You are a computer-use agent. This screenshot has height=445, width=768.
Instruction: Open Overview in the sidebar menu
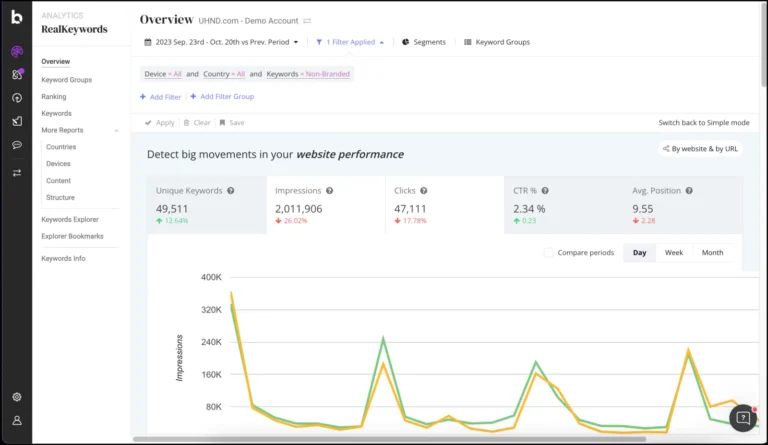[55, 62]
